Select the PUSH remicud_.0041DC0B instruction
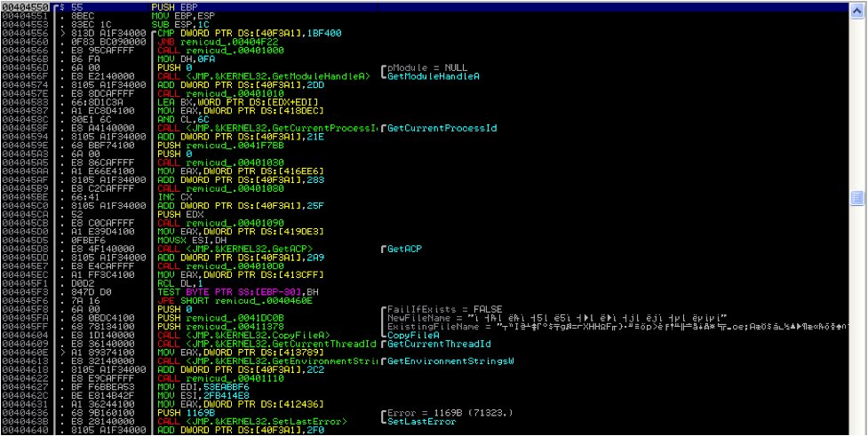The height and width of the screenshot is (436, 868). tap(221, 318)
